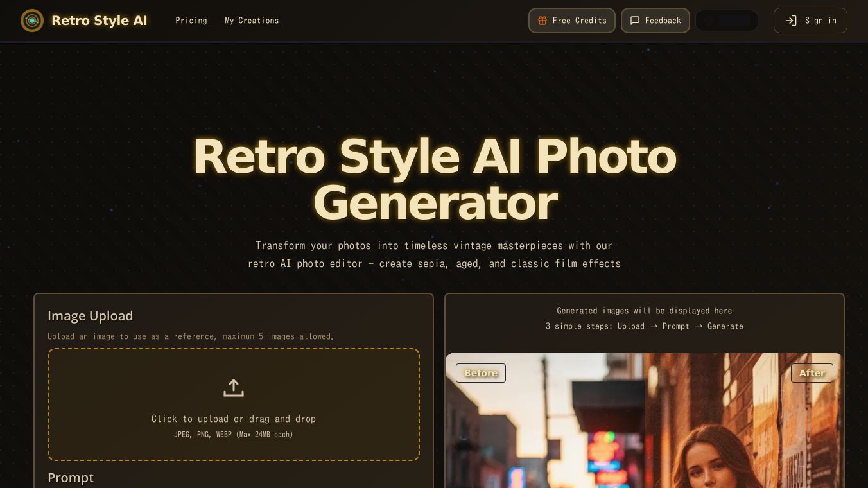The height and width of the screenshot is (488, 868).
Task: Select the After retro image preview
Action: (743, 421)
